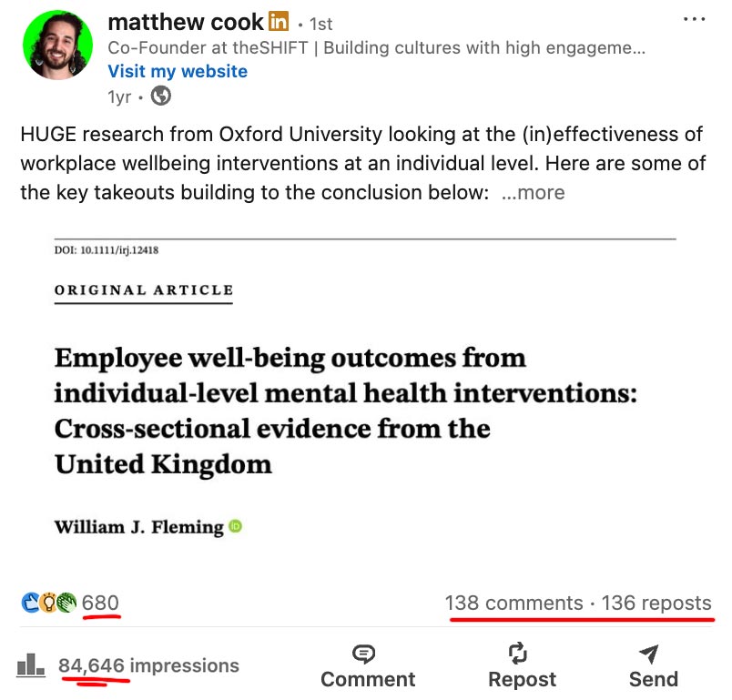This screenshot has width=732, height=700.
Task: Open the 680 reactions list
Action: click(100, 603)
